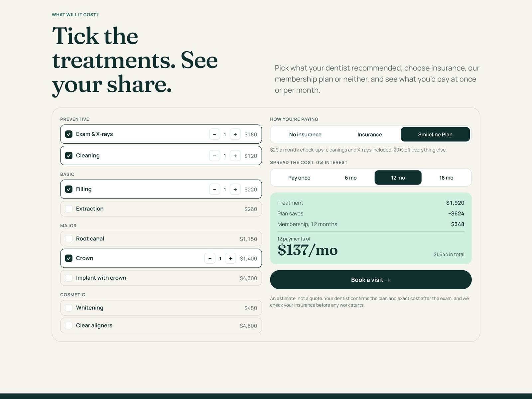This screenshot has width=532, height=399.
Task: Increase the Crown quantity with plus button
Action: click(x=230, y=258)
